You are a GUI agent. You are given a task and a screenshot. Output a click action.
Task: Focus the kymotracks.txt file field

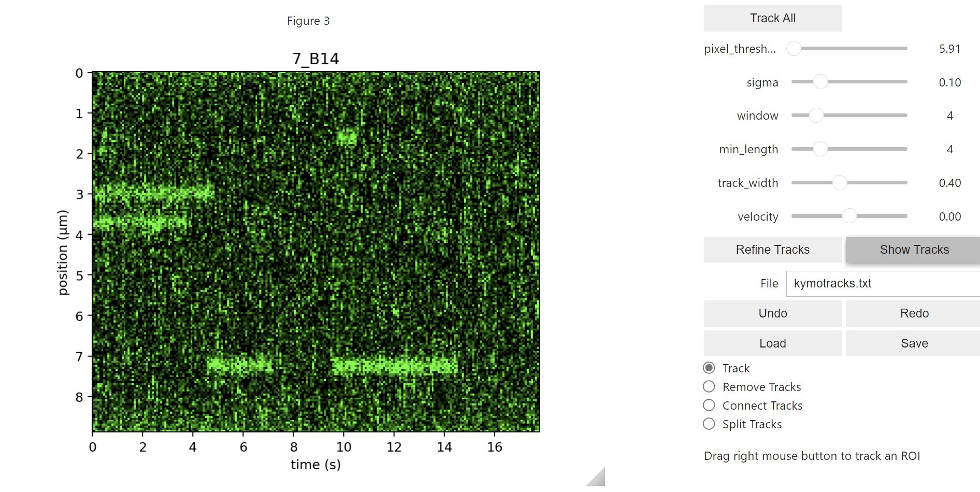point(883,283)
